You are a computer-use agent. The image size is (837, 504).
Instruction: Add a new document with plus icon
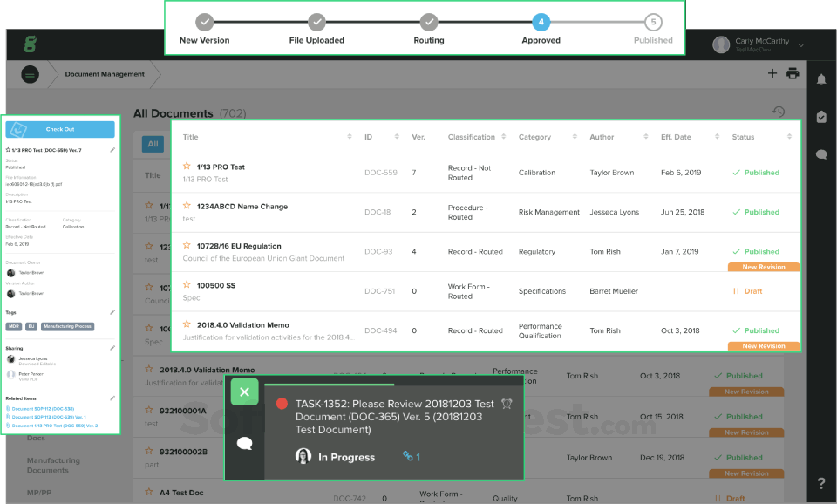(x=772, y=73)
